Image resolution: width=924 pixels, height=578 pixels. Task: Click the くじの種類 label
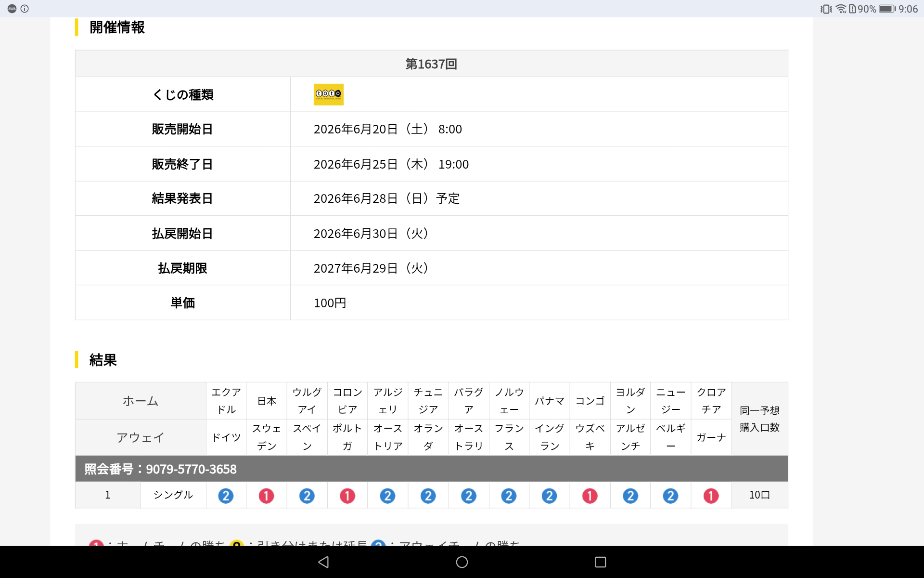click(183, 94)
